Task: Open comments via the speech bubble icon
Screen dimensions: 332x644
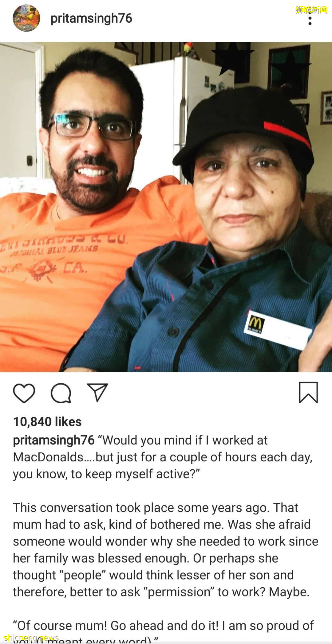Action: click(61, 393)
